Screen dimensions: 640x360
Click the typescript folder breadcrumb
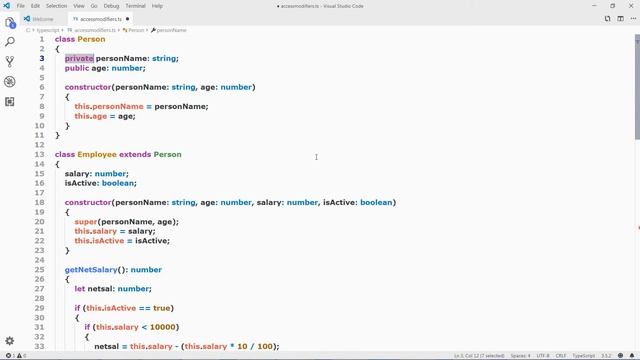(x=48, y=30)
